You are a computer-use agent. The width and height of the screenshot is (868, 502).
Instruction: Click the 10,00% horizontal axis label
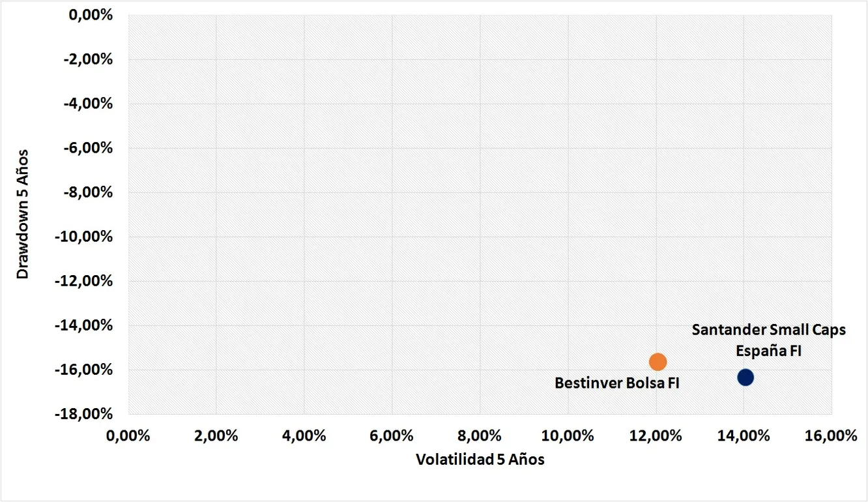click(x=568, y=436)
